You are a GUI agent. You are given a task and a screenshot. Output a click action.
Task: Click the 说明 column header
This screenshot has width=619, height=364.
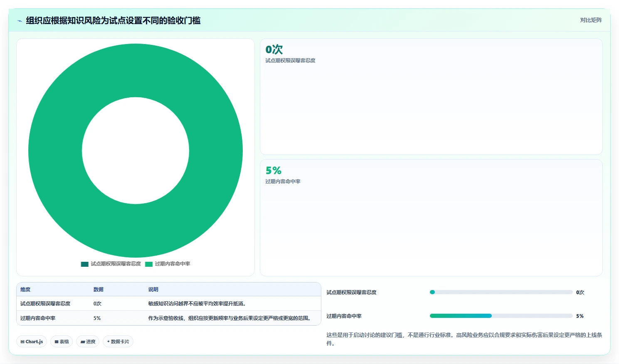pos(153,290)
